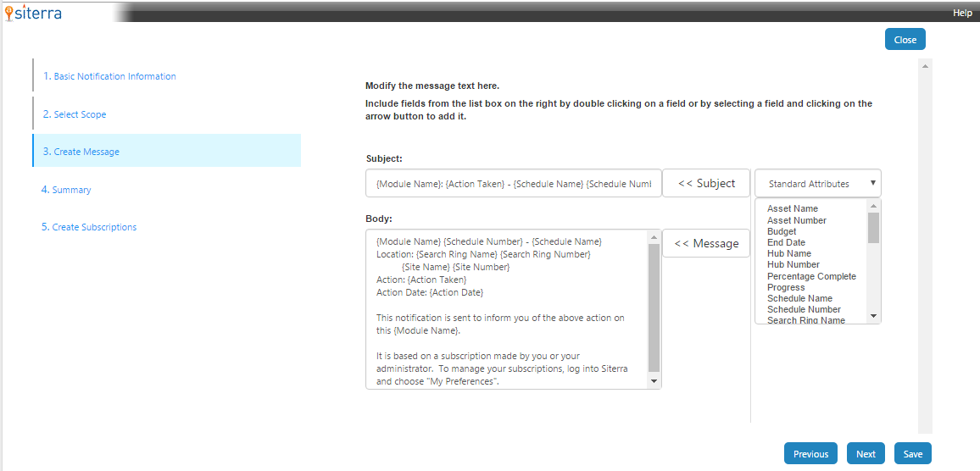This screenshot has height=471, width=980.
Task: Open the Help link
Action: (961, 13)
